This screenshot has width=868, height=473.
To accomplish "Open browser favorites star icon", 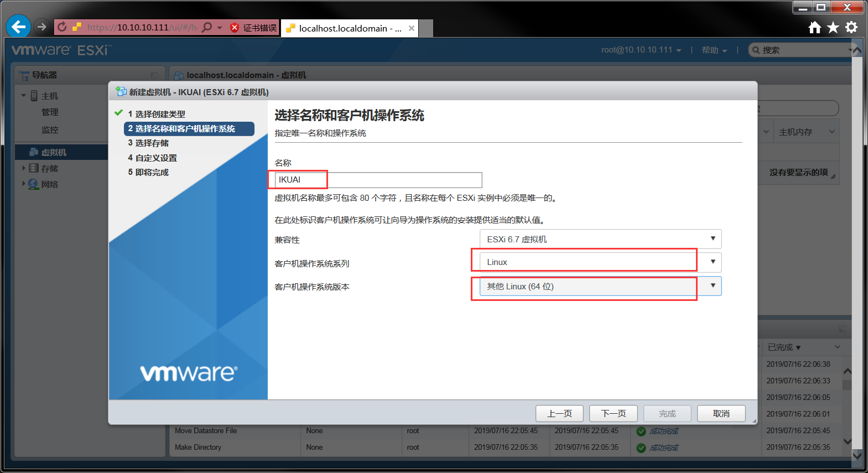I will click(833, 27).
